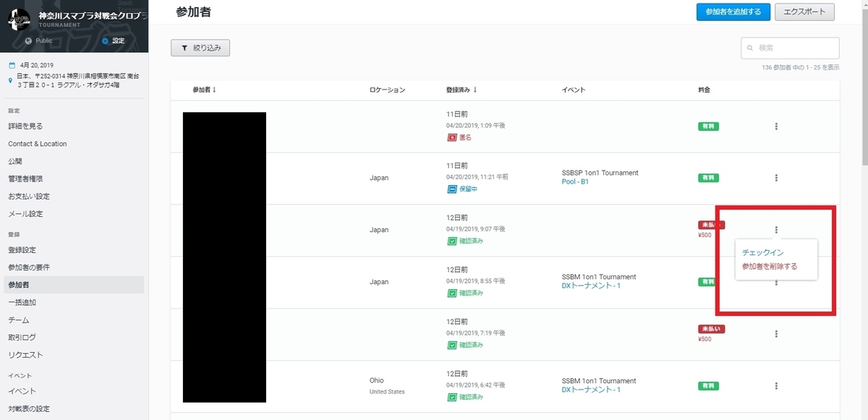The image size is (868, 420).
Task: Click the location pin icon beside the address
Action: point(11,80)
